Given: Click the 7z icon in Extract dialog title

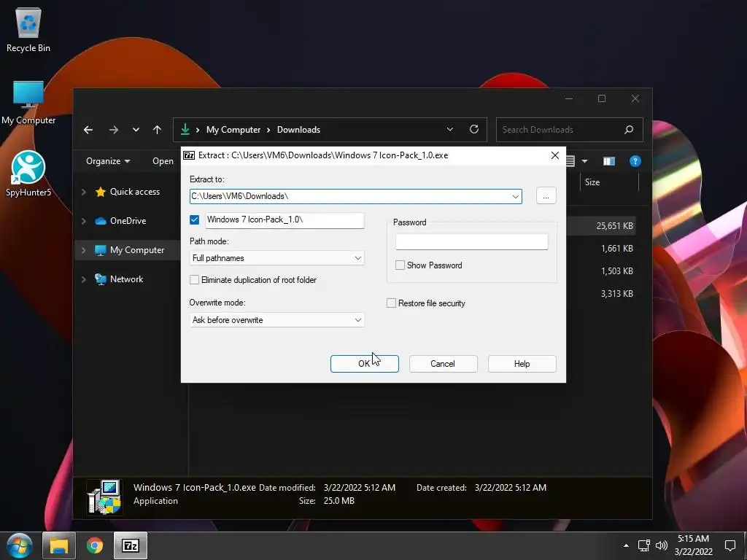Looking at the screenshot, I should [x=189, y=155].
